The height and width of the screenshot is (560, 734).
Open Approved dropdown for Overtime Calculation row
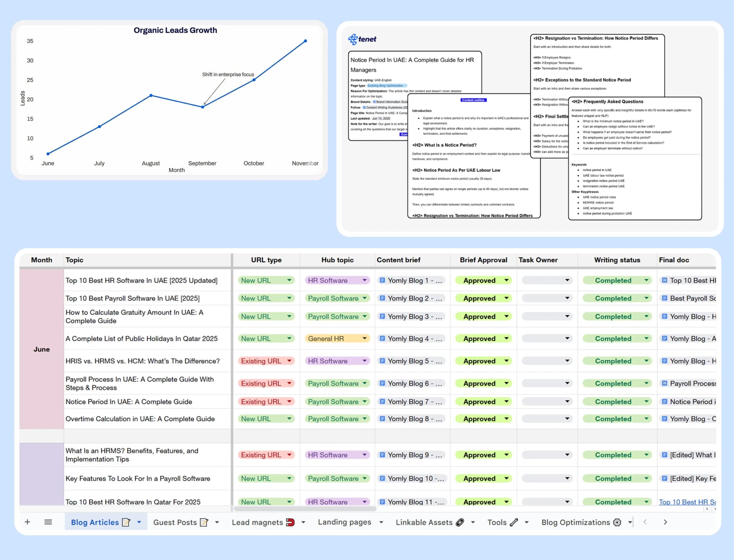[505, 419]
